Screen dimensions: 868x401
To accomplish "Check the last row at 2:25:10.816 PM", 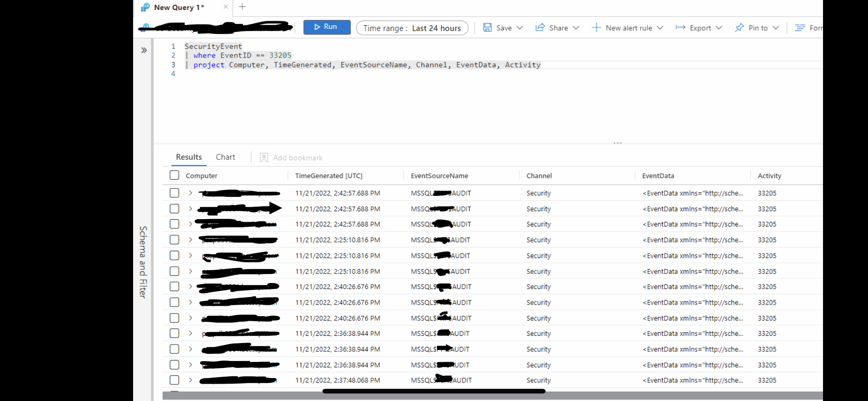I will [174, 271].
